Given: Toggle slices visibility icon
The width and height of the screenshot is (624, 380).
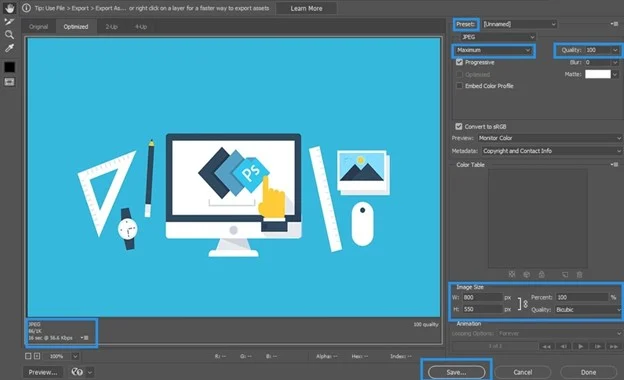Looking at the screenshot, I should [x=9, y=82].
